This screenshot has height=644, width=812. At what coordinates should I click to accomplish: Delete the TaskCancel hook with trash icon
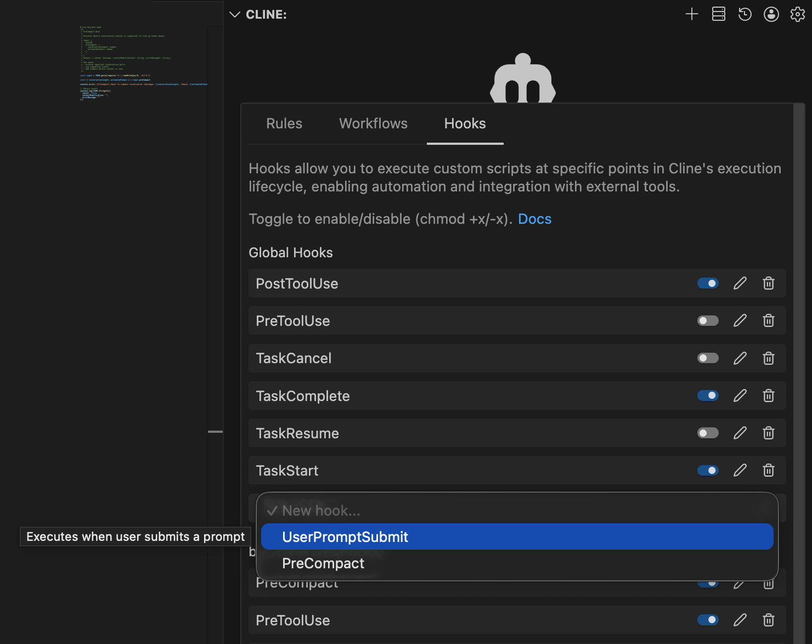[x=768, y=358]
